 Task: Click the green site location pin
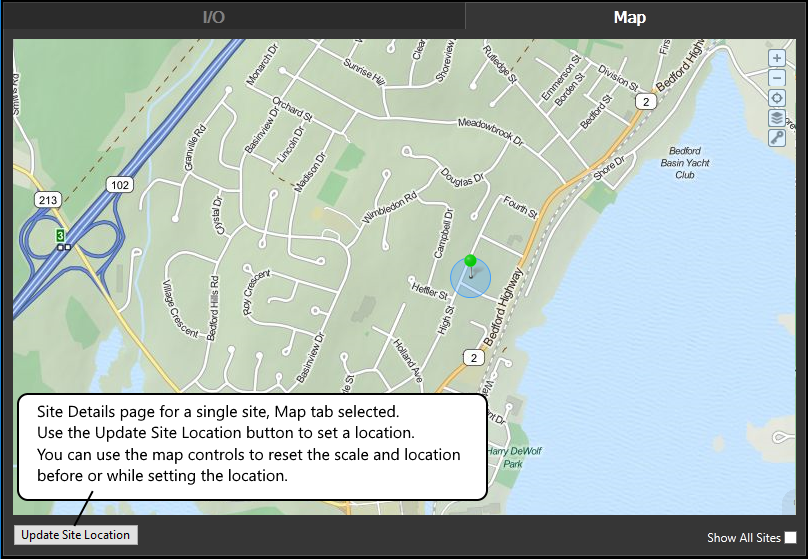(x=471, y=262)
